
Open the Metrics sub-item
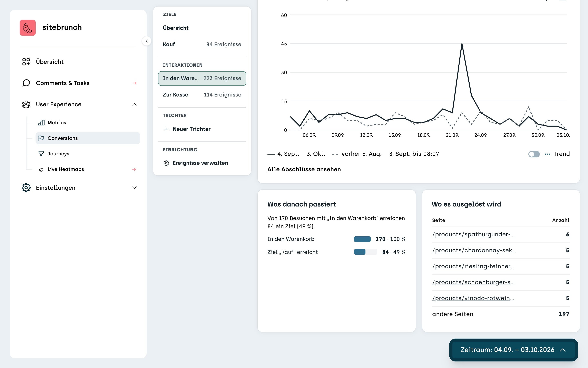(x=88, y=123)
